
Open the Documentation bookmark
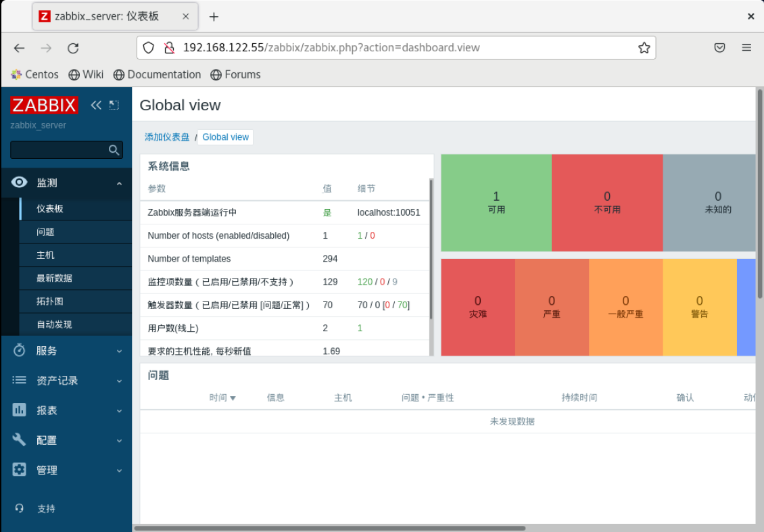pos(157,74)
